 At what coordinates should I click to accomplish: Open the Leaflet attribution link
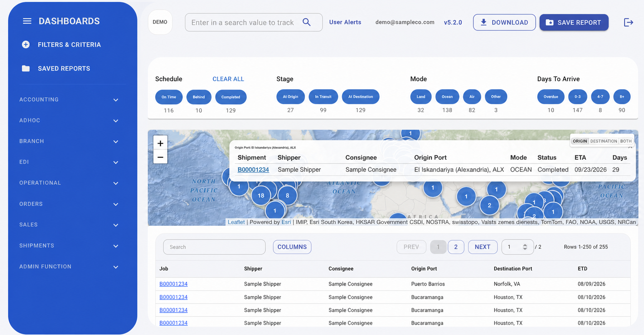236,222
